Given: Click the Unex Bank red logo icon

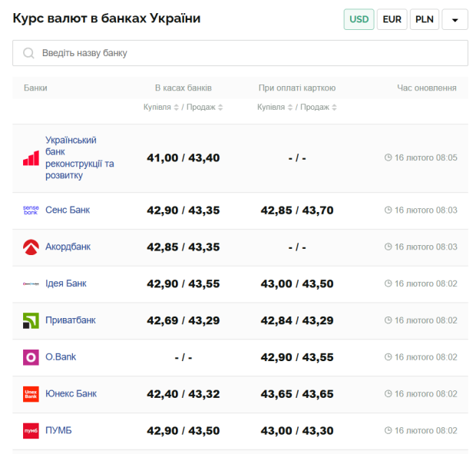Looking at the screenshot, I should [31, 394].
